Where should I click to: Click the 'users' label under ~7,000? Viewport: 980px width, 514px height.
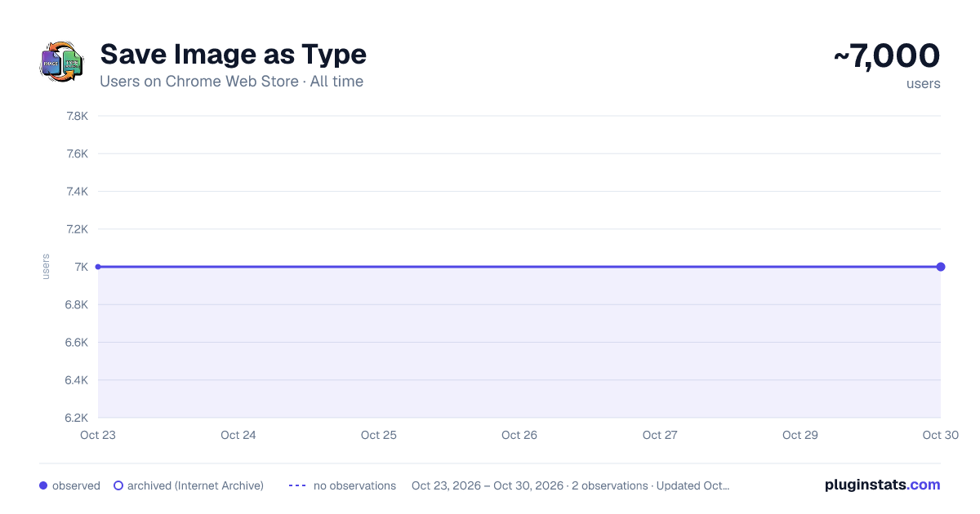coord(923,83)
